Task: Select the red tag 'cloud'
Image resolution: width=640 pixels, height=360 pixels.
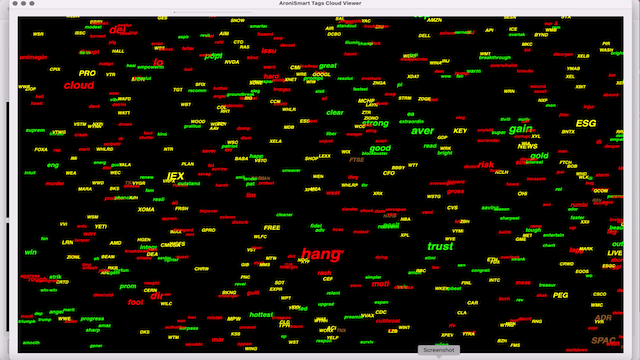Action: [79, 85]
